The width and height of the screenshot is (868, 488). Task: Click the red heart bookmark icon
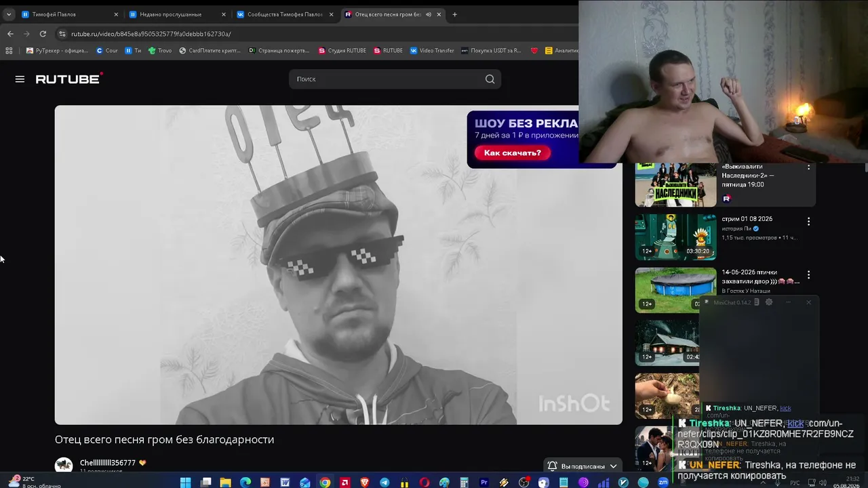534,50
